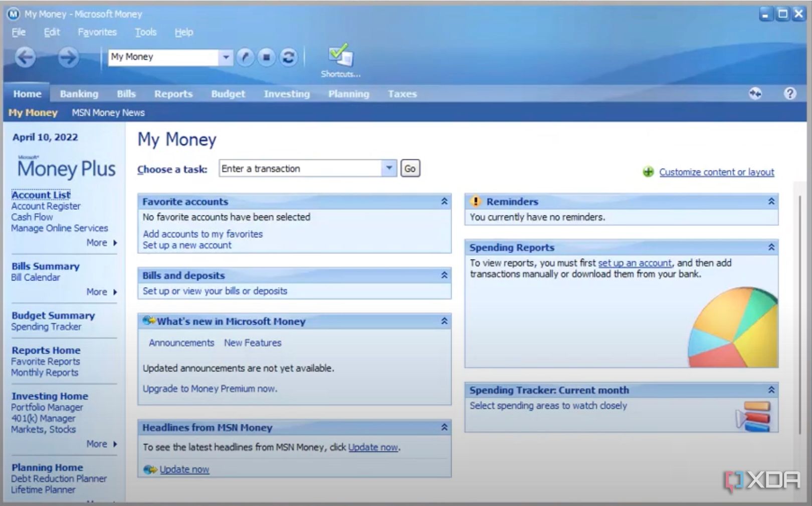Open Customize content or layout link
The image size is (812, 506).
716,172
